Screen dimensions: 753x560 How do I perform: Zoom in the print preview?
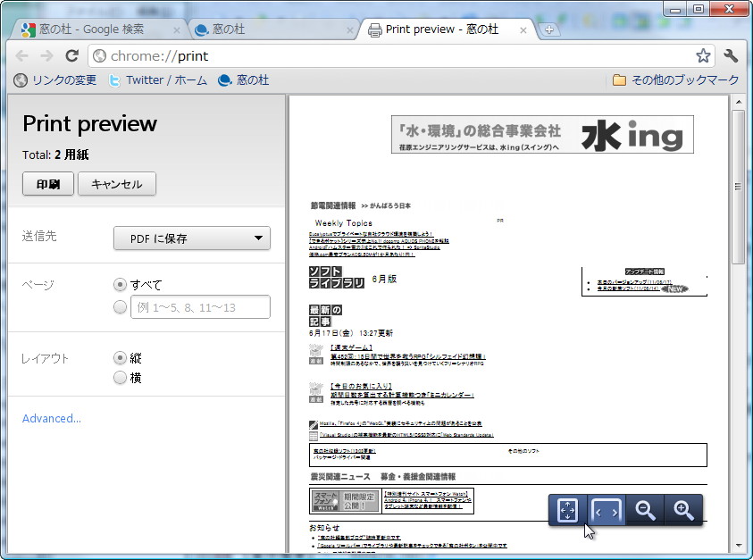(x=683, y=510)
